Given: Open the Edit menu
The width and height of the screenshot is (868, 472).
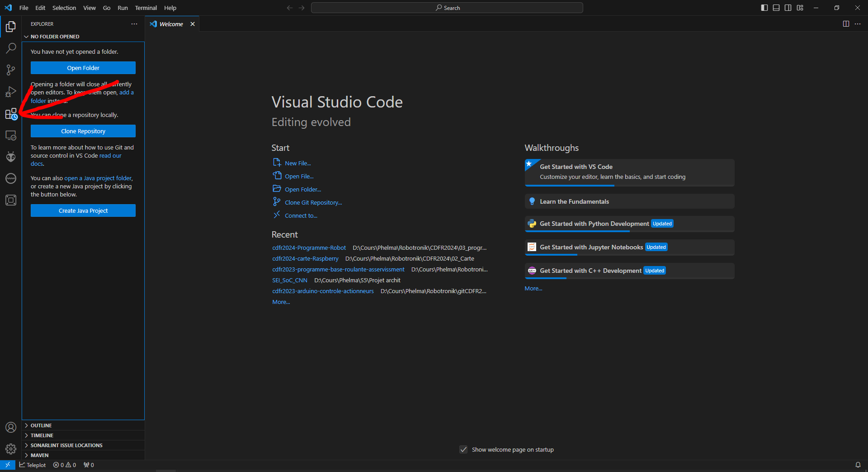Looking at the screenshot, I should [40, 8].
